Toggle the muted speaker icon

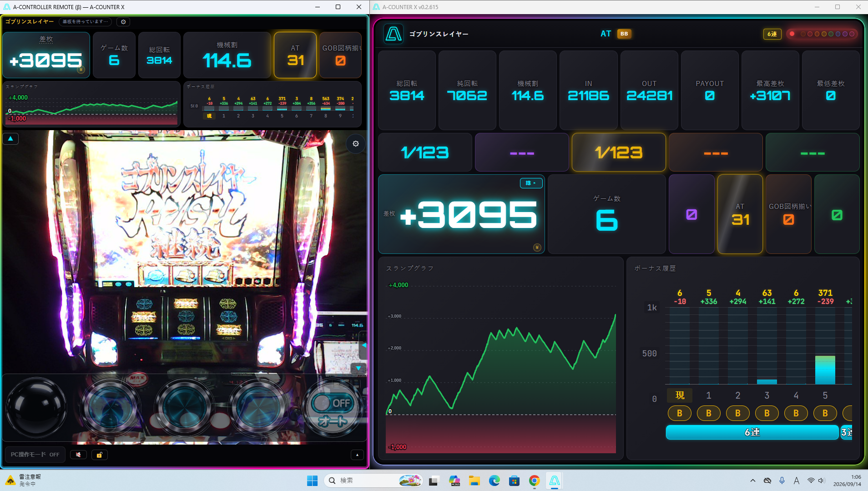[x=79, y=455]
